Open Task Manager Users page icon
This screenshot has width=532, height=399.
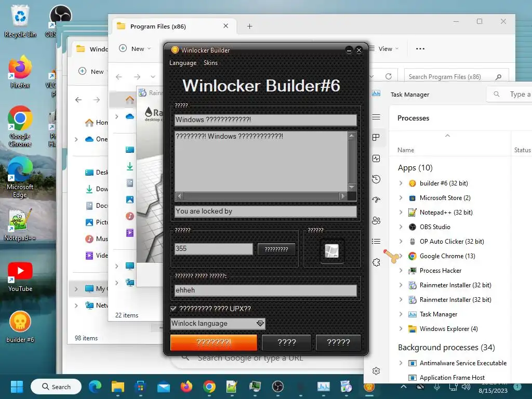point(376,220)
